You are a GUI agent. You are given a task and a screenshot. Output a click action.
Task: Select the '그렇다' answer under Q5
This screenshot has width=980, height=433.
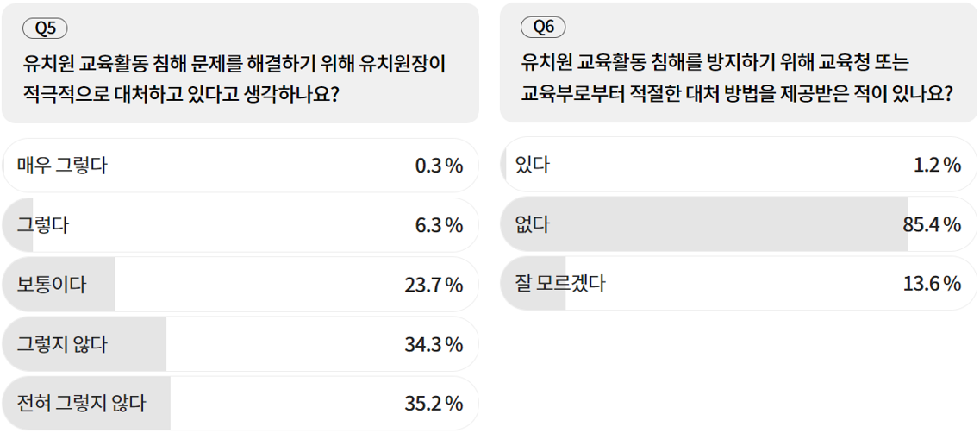coord(43,225)
